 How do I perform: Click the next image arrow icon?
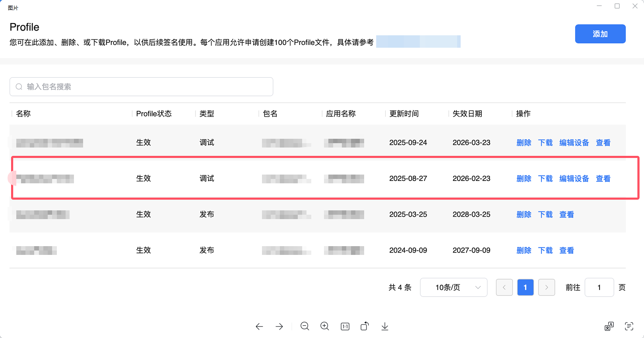click(x=279, y=326)
